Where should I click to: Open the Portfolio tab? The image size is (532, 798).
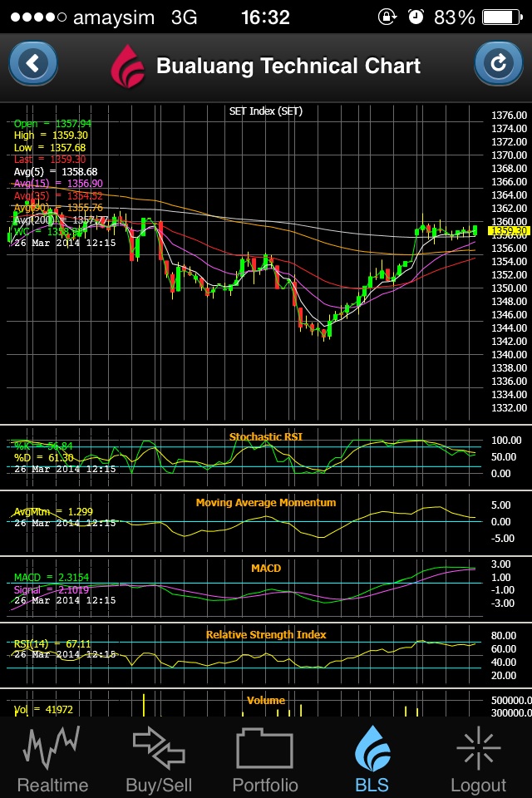click(x=265, y=759)
